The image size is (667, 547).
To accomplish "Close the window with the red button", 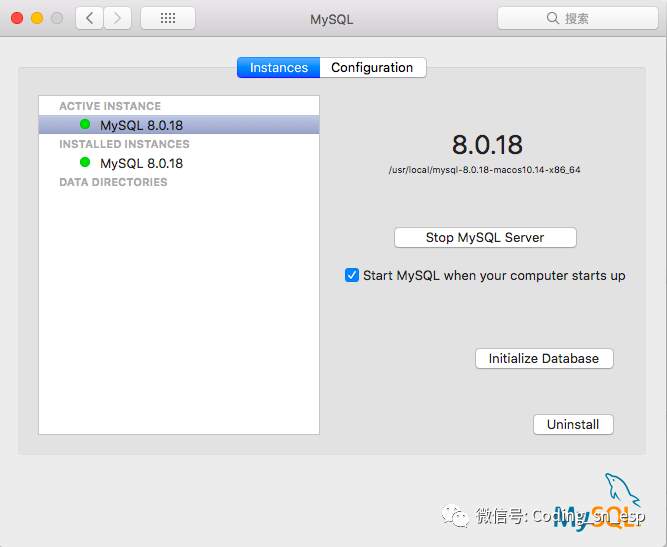I will click(17, 18).
